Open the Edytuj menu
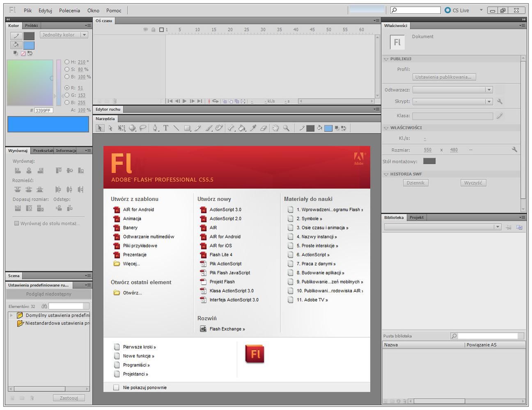The image size is (532, 410). pos(45,11)
